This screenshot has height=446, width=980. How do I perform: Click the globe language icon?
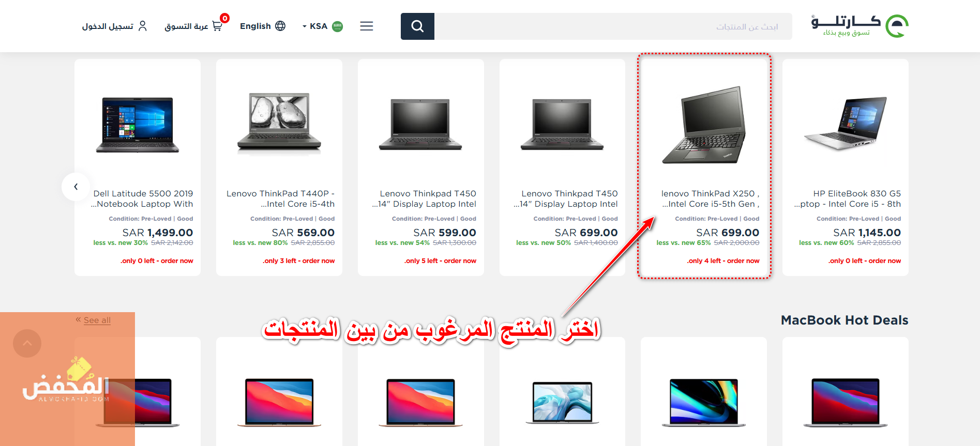click(x=280, y=26)
